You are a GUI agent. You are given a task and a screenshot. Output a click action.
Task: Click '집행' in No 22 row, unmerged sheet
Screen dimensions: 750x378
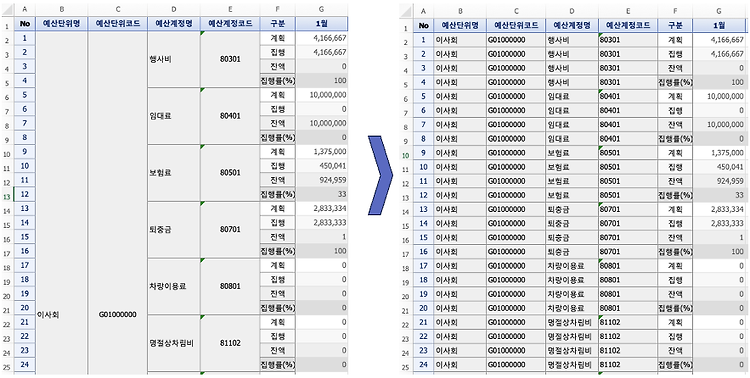[x=675, y=337]
